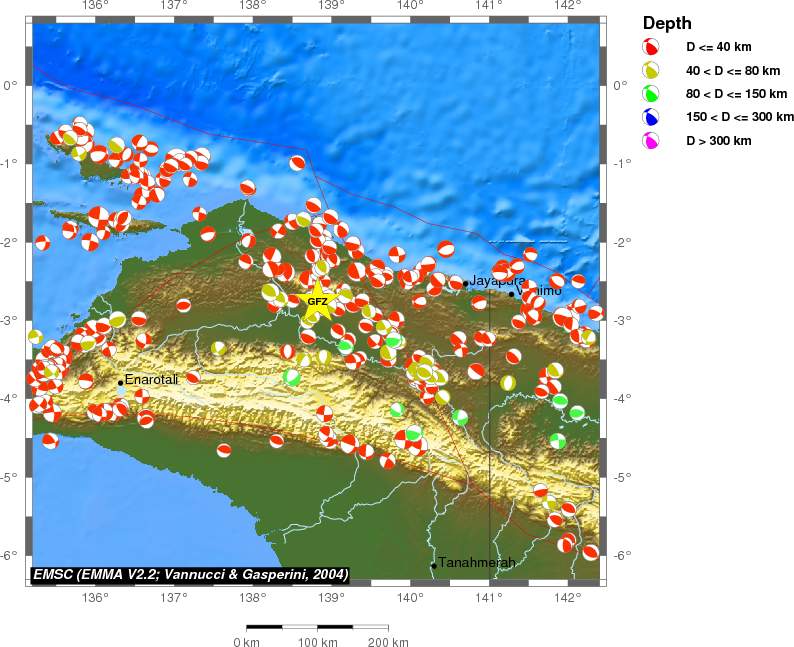Click the 136° label on top axis
The image size is (794, 647).
coord(95,6)
